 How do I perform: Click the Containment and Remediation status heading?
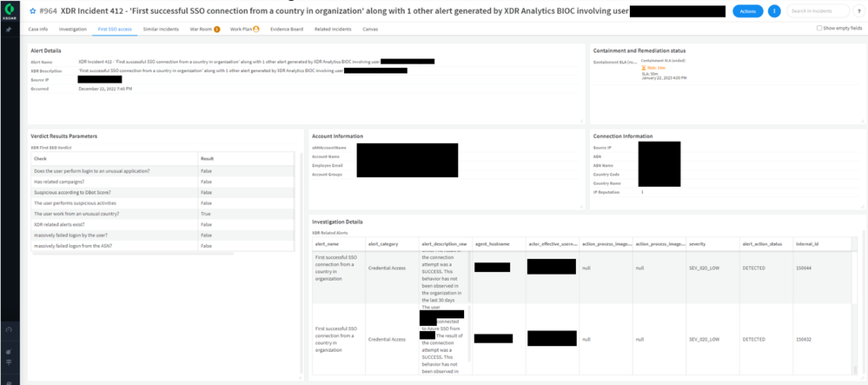click(x=639, y=51)
